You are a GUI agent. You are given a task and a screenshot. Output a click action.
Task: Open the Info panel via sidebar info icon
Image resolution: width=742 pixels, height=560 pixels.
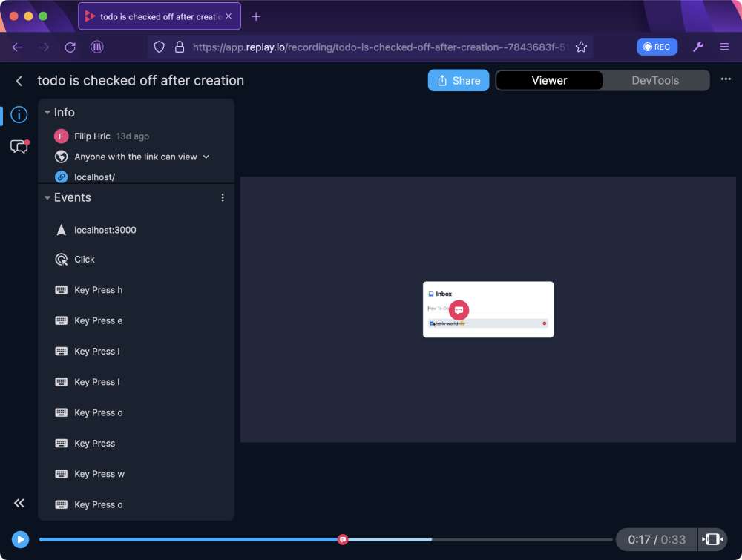[19, 114]
